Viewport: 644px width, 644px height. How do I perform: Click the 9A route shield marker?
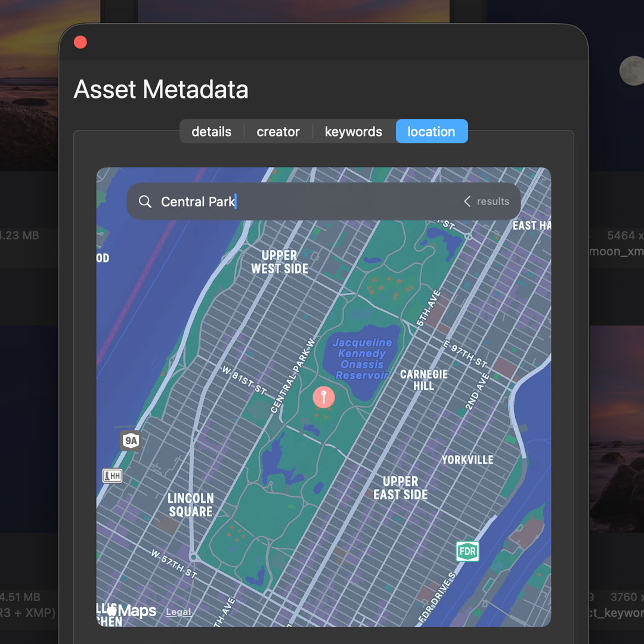(130, 441)
